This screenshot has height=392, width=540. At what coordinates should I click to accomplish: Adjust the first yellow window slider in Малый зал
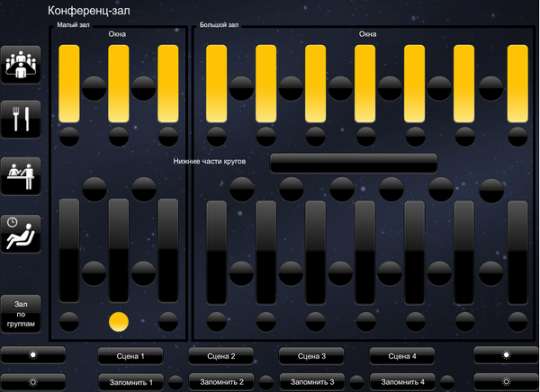tap(69, 84)
